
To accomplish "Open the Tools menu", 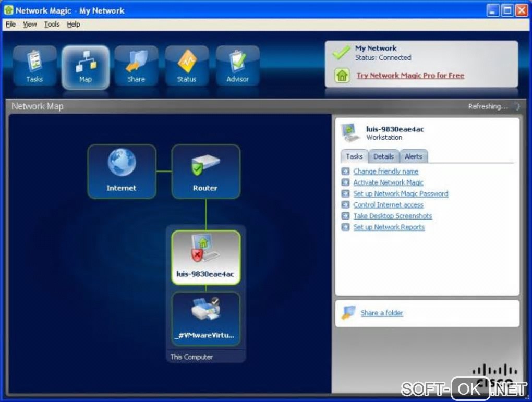I will 52,25.
